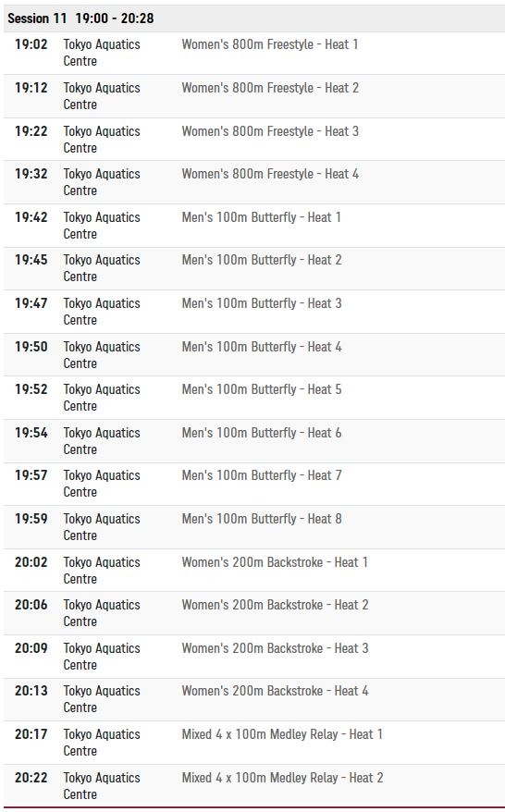Viewport: 505px width, 812px height.
Task: Select Mixed 4 x 100m Medley Relay Heat 2
Action: pyautogui.click(x=282, y=778)
